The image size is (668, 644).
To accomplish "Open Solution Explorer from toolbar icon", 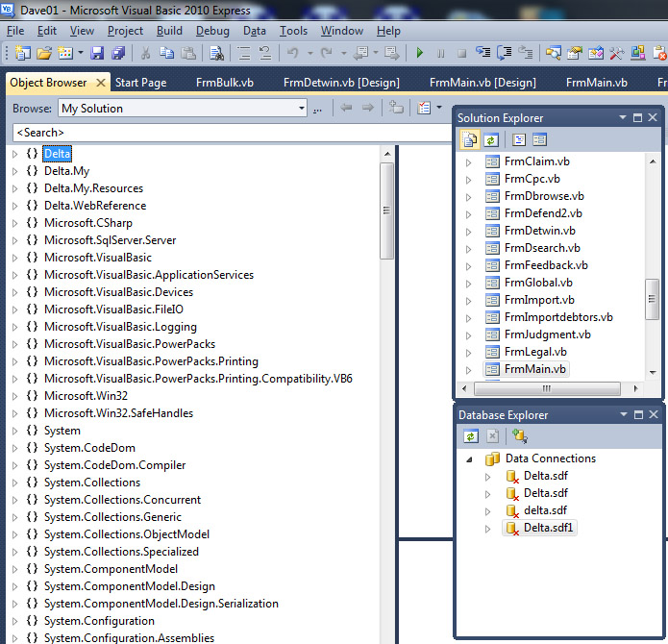I will (554, 53).
